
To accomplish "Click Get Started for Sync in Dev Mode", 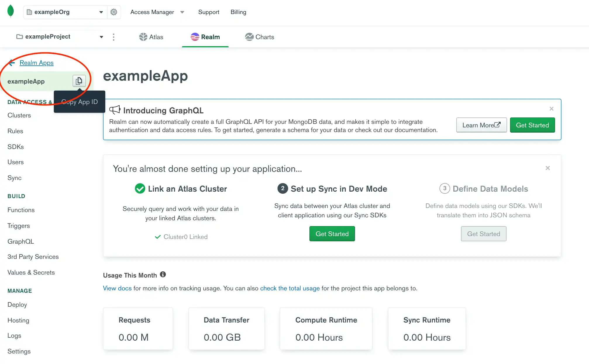I will click(x=332, y=234).
